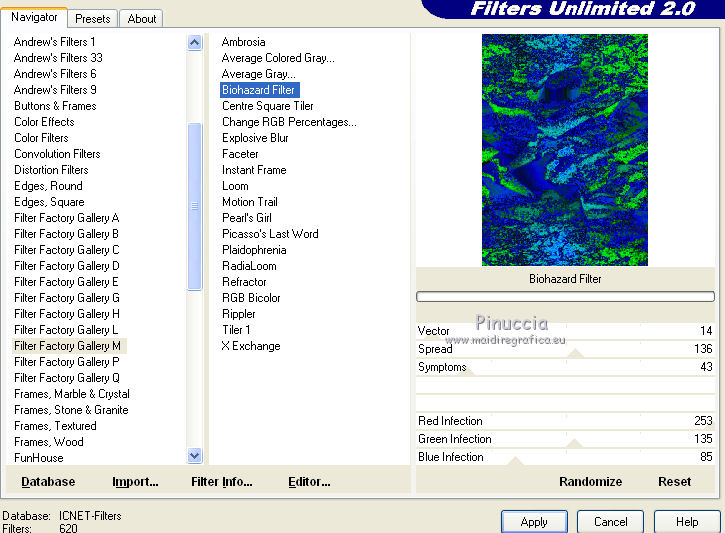
Task: Choose the Ambrosia filter
Action: click(x=243, y=42)
